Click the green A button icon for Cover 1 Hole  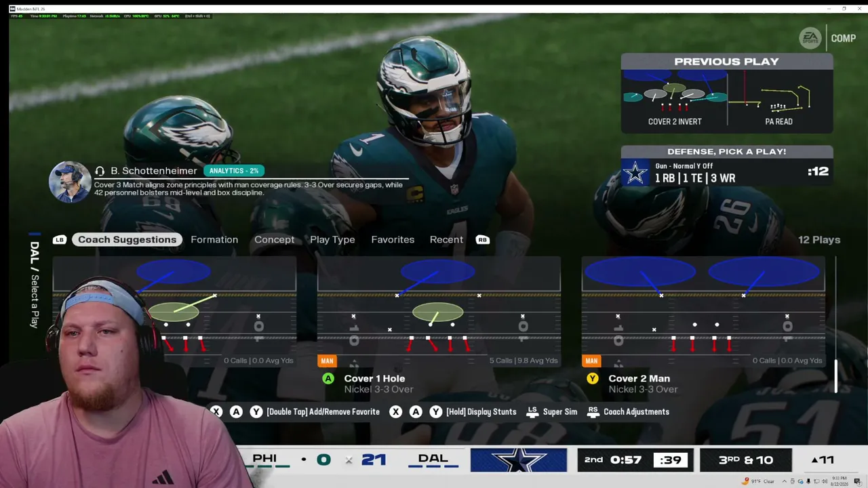click(328, 379)
